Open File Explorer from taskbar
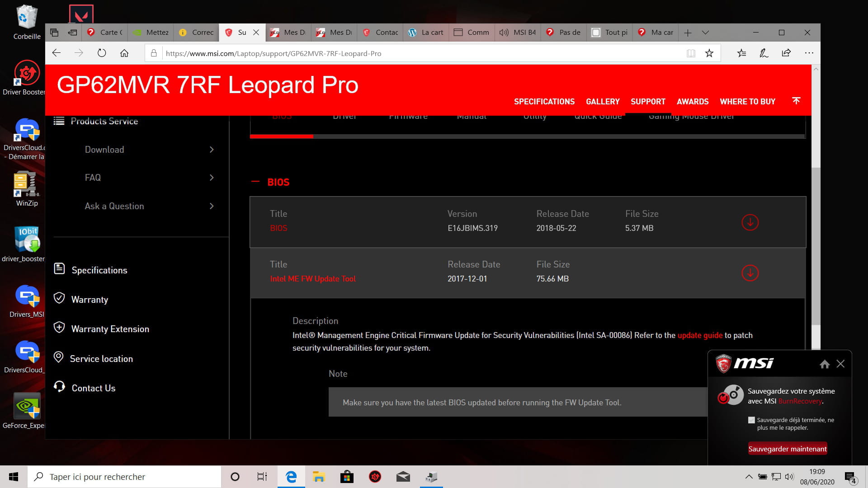868x488 pixels. (x=319, y=477)
